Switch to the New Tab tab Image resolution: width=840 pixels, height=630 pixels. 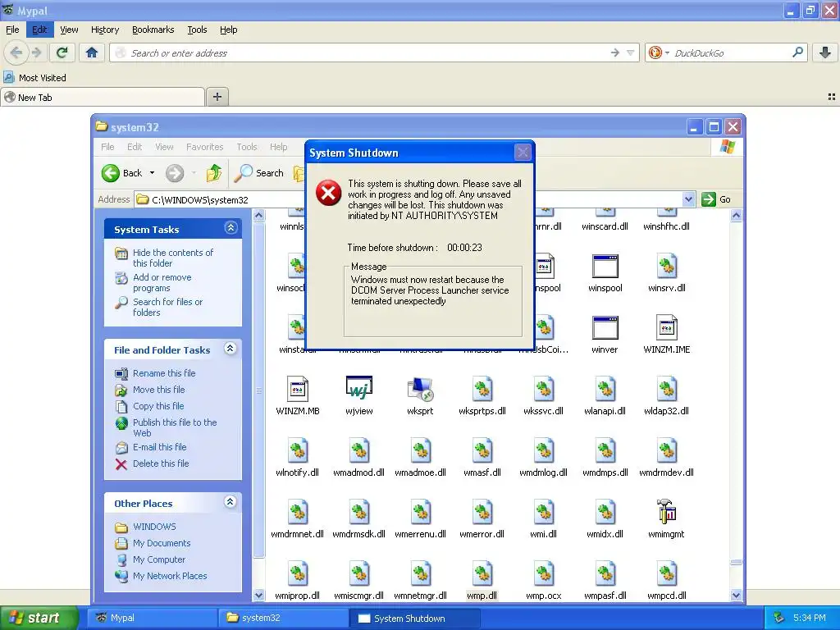tap(103, 97)
